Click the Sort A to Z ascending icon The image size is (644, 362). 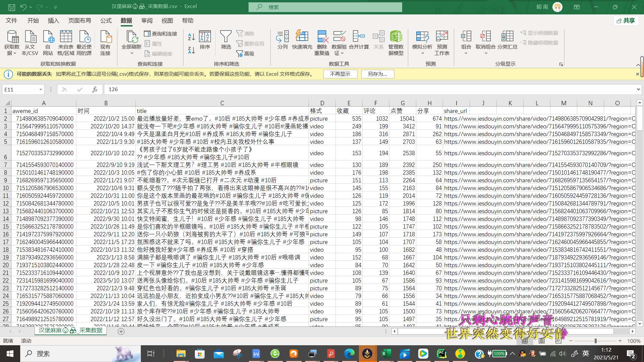tap(191, 37)
